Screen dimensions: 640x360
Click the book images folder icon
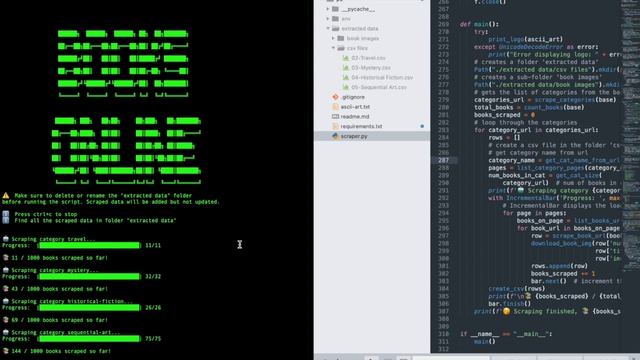[x=341, y=38]
